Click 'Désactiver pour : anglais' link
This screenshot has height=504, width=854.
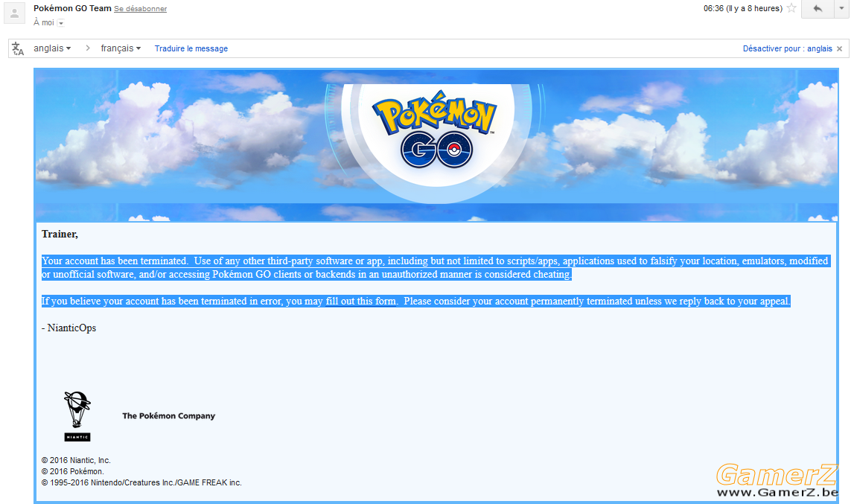[x=788, y=48]
